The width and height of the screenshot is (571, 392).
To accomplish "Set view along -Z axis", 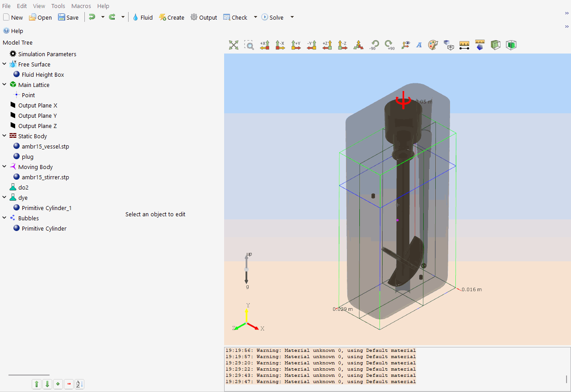I will (x=342, y=45).
